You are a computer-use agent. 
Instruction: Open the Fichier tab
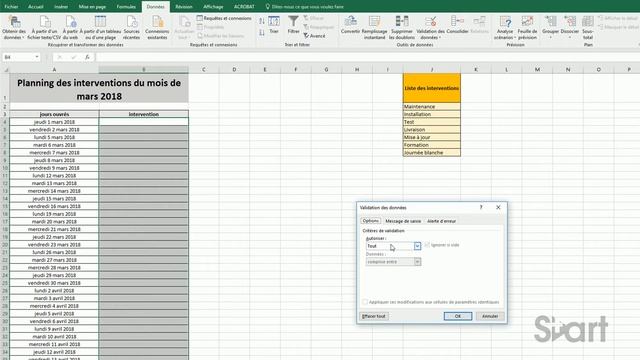(x=11, y=7)
